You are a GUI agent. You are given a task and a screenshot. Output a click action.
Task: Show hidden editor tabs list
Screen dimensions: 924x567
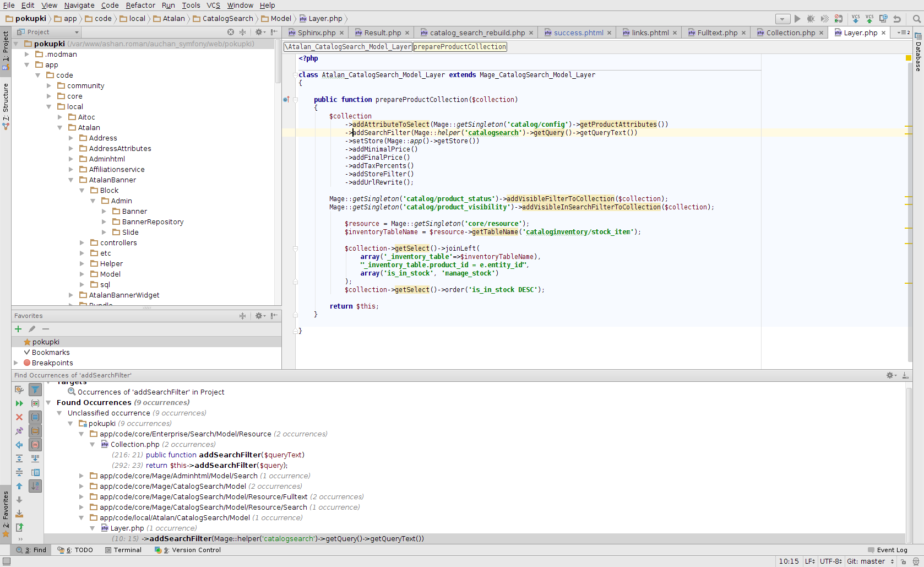point(904,33)
